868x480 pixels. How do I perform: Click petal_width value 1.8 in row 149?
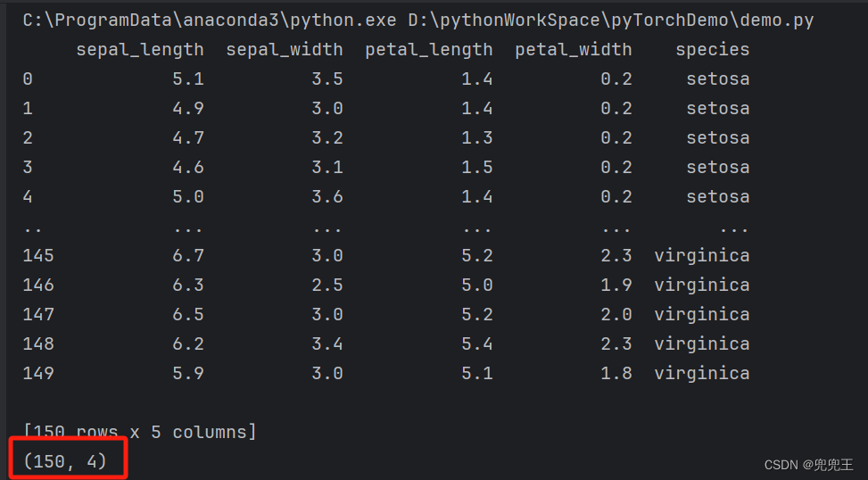pyautogui.click(x=616, y=373)
